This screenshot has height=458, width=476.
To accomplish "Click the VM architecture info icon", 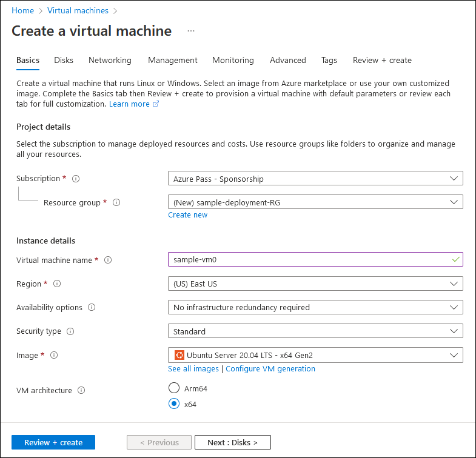I will coord(81,390).
